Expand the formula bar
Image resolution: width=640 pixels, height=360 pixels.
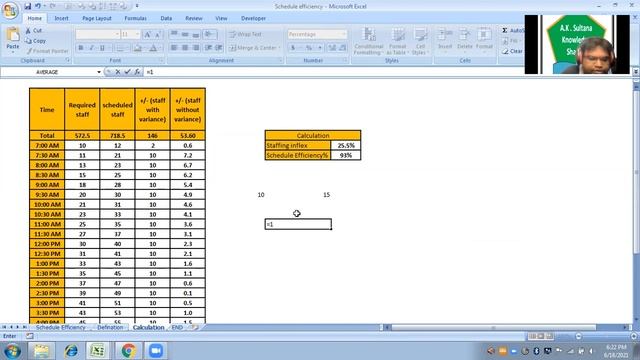click(x=636, y=72)
